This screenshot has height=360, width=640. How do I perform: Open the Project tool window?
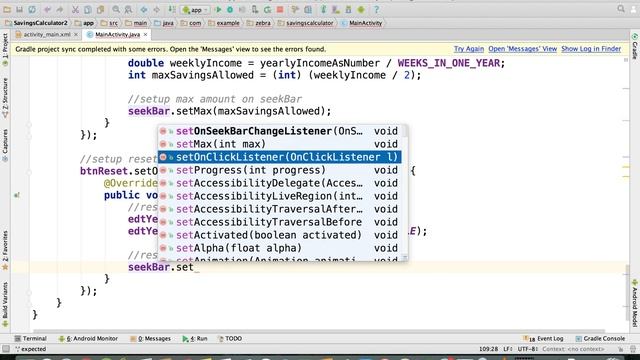(x=5, y=50)
